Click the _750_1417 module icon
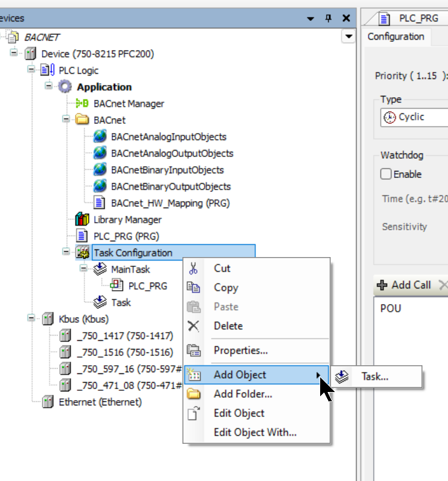The height and width of the screenshot is (481, 448). tap(65, 335)
